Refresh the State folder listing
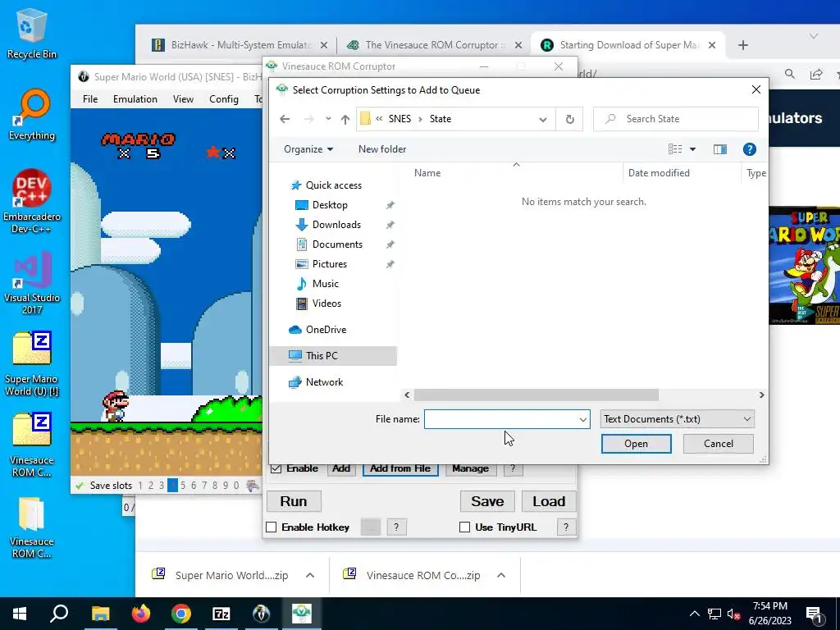This screenshot has width=840, height=630. pyautogui.click(x=570, y=119)
